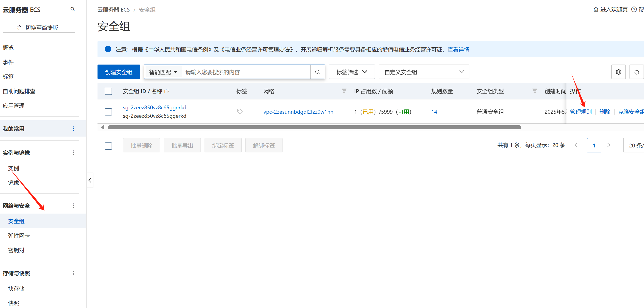Open 我的常用 three-dot menu
This screenshot has height=308, width=644.
[73, 129]
